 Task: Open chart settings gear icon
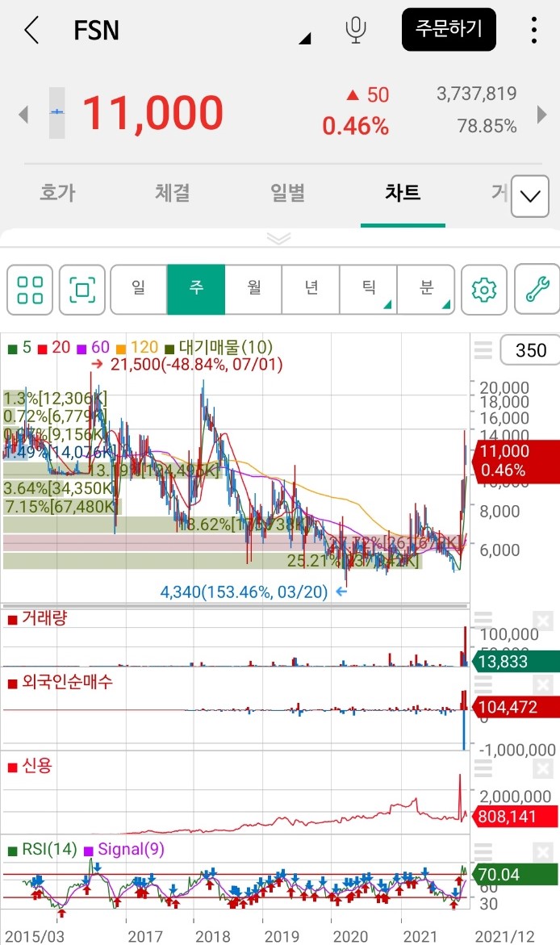tap(483, 290)
